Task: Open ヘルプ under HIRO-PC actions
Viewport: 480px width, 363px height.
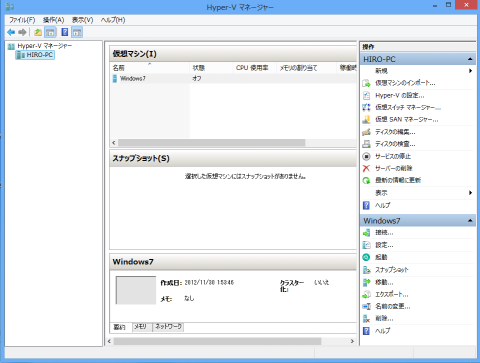Action: 383,205
